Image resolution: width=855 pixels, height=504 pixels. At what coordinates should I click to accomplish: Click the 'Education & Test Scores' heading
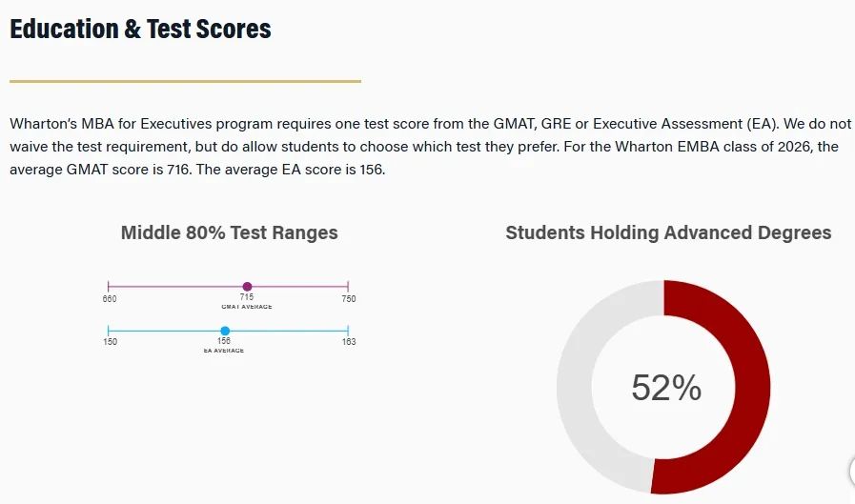pyautogui.click(x=140, y=29)
